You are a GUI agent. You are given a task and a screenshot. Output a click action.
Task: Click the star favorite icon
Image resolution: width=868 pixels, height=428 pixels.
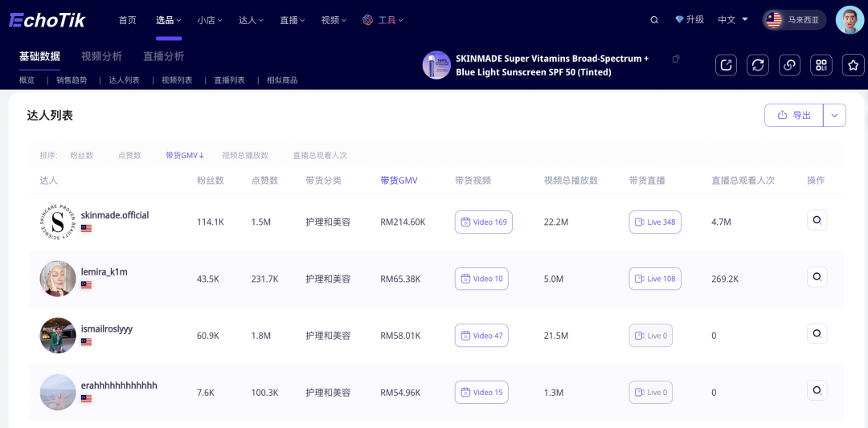tap(853, 65)
